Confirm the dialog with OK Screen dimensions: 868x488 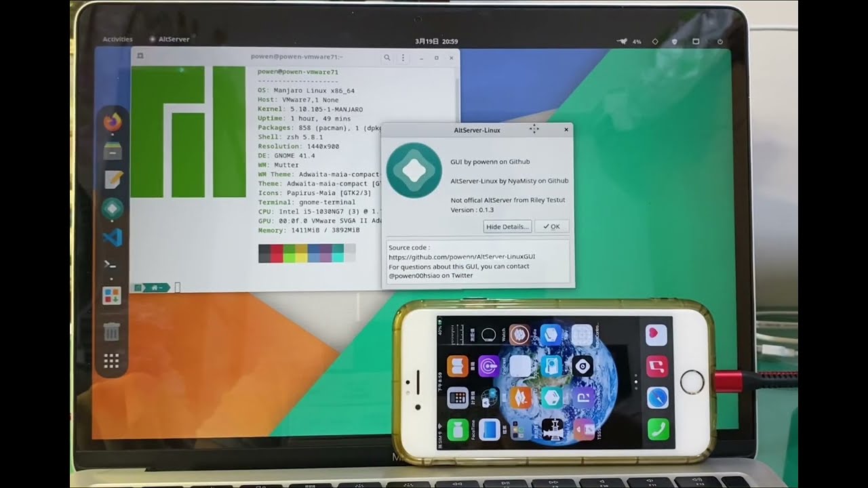click(x=552, y=226)
